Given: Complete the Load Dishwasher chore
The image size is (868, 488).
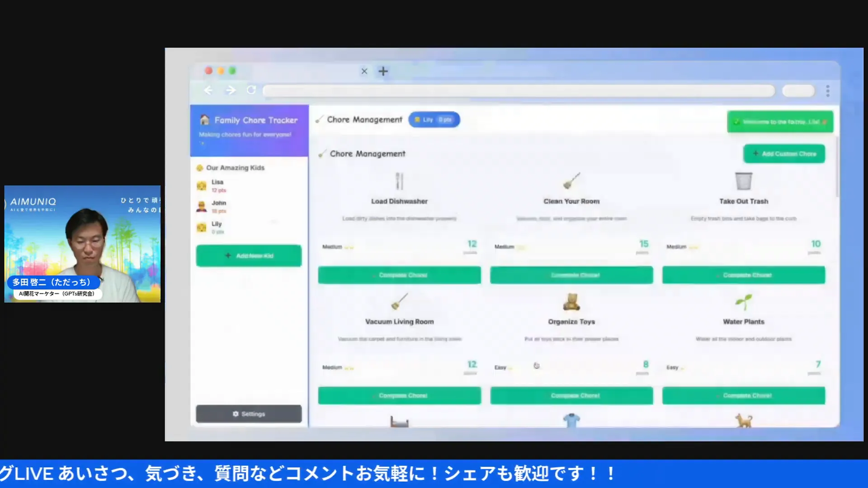Looking at the screenshot, I should pos(399,275).
